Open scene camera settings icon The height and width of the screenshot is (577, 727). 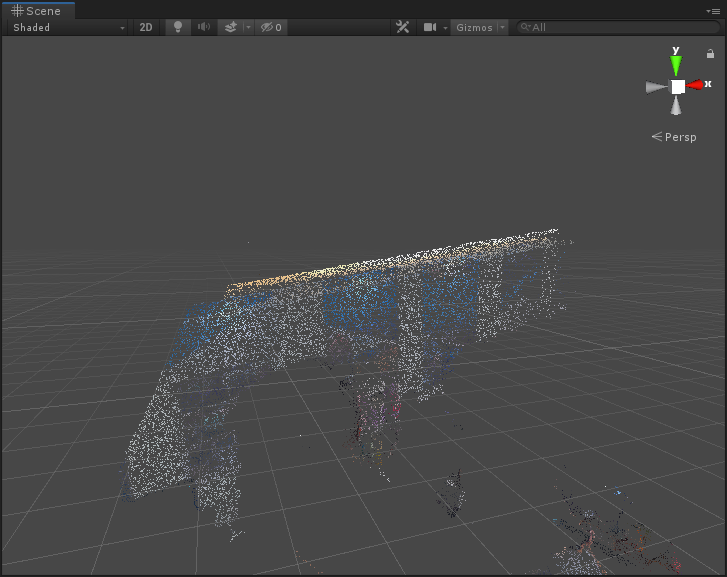point(430,27)
